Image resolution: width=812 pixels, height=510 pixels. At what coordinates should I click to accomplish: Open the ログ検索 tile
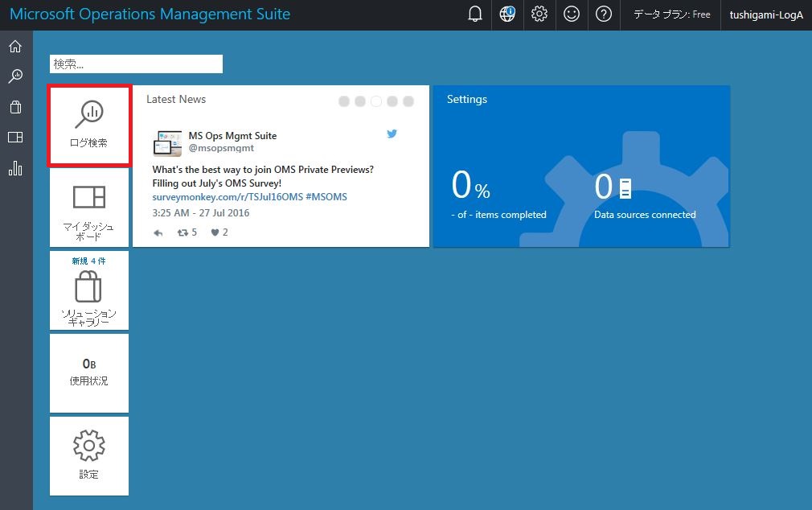89,126
